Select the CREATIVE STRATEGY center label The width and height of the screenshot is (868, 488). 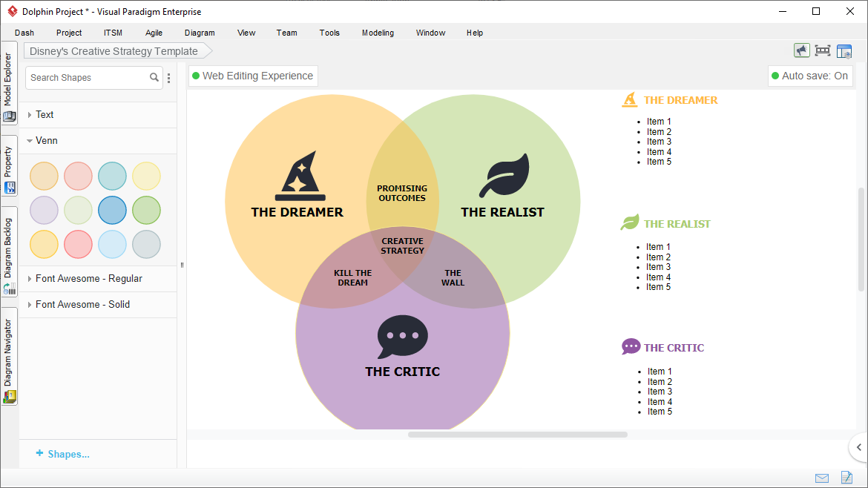402,245
